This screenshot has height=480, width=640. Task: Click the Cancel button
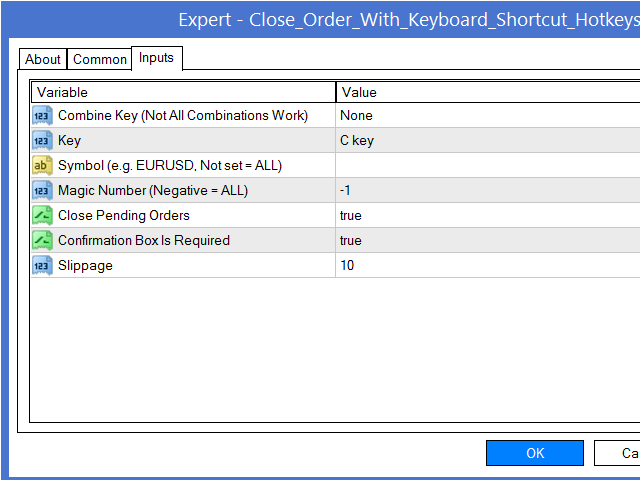coord(617,453)
